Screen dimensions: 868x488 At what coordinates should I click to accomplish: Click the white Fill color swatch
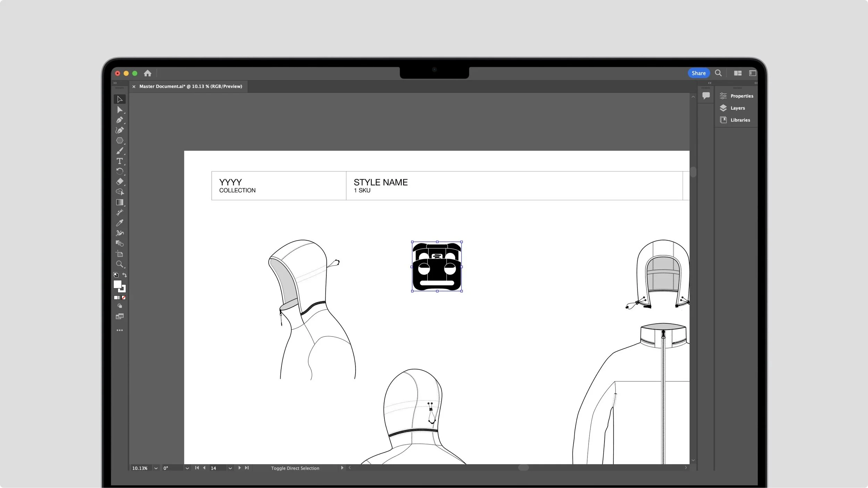(117, 284)
